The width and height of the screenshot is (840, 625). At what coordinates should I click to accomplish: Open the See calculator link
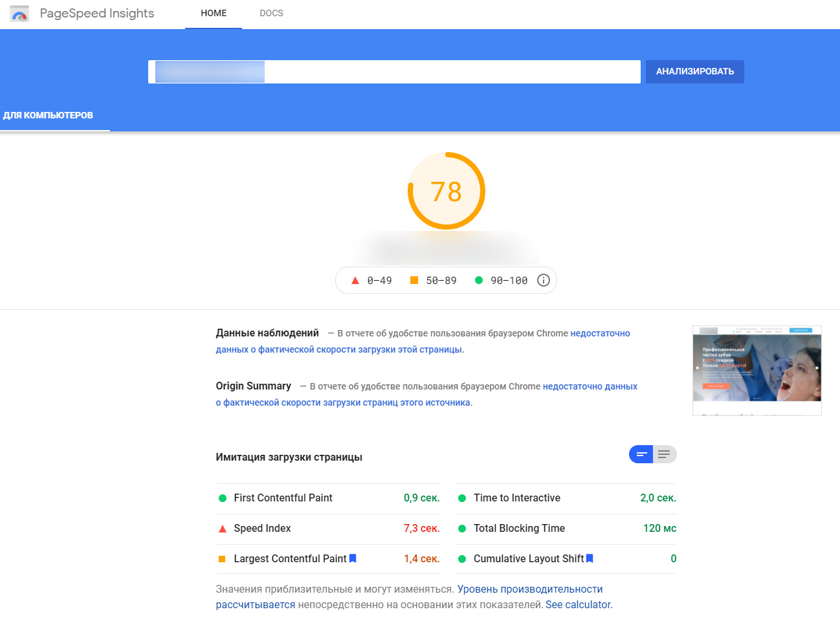(x=579, y=605)
